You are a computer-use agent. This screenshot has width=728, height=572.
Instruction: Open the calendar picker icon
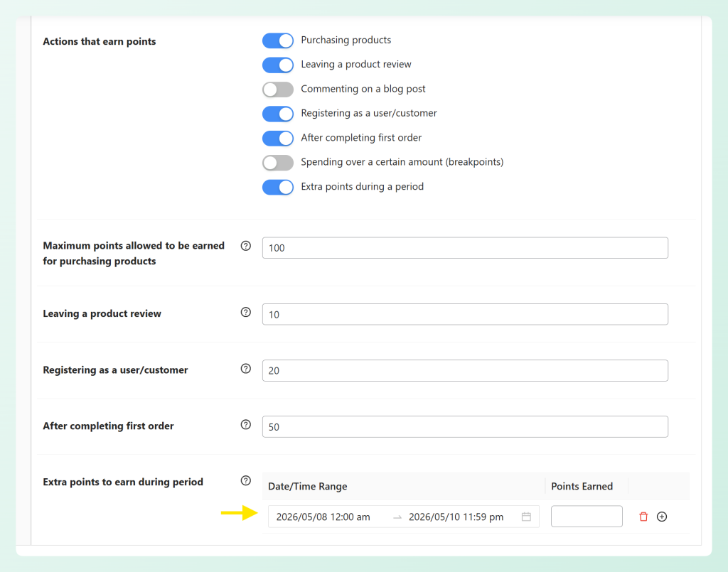point(526,517)
